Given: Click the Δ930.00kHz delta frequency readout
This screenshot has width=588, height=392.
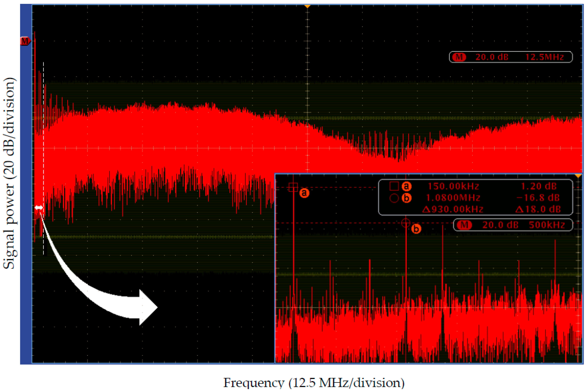Looking at the screenshot, I should 453,209.
